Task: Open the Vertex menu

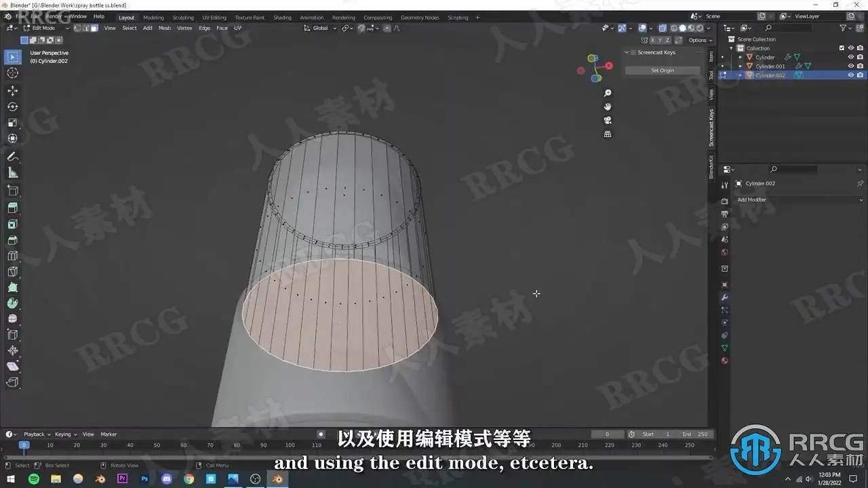Action: point(184,28)
